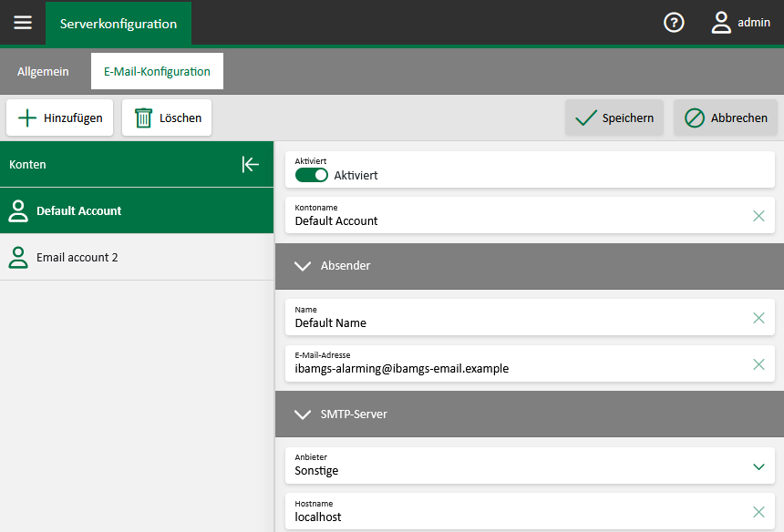This screenshot has width=784, height=532.
Task: Delete the account with Löschen
Action: [x=167, y=118]
